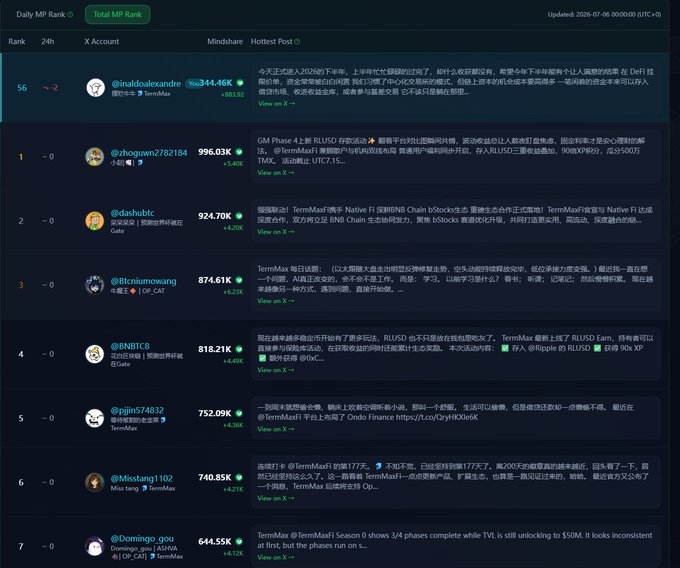Click the TermMax logo icon under @inaldoalexandre
The image size is (680, 568).
click(x=140, y=93)
